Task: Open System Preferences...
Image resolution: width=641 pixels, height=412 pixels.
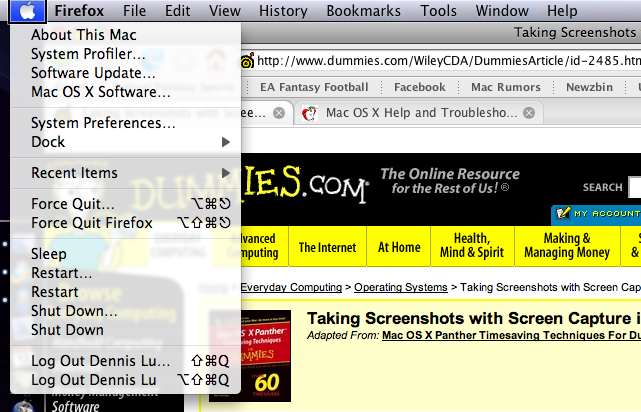Action: pos(125,123)
